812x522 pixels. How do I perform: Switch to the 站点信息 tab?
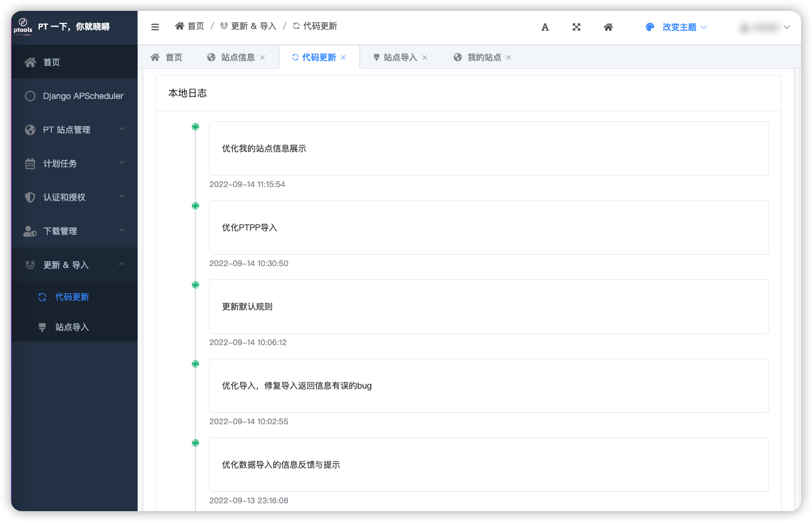[238, 57]
